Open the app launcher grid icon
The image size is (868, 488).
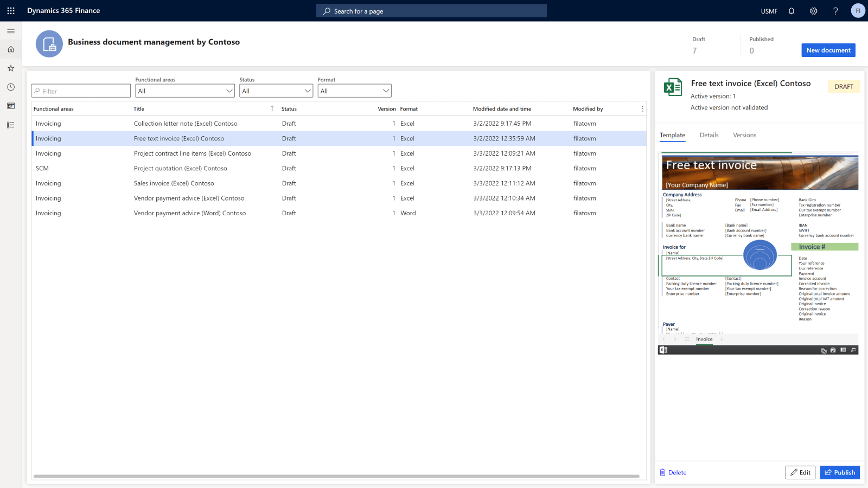pyautogui.click(x=10, y=10)
